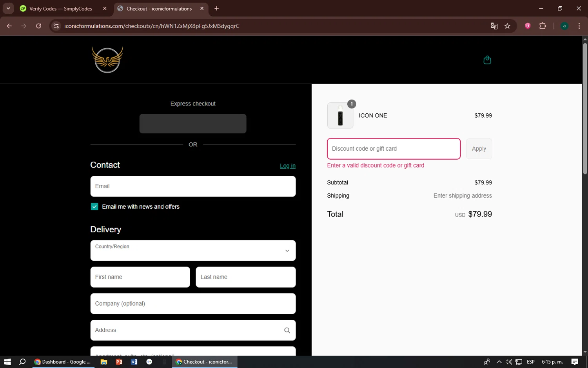
Task: Open Word from taskbar
Action: pyautogui.click(x=134, y=362)
